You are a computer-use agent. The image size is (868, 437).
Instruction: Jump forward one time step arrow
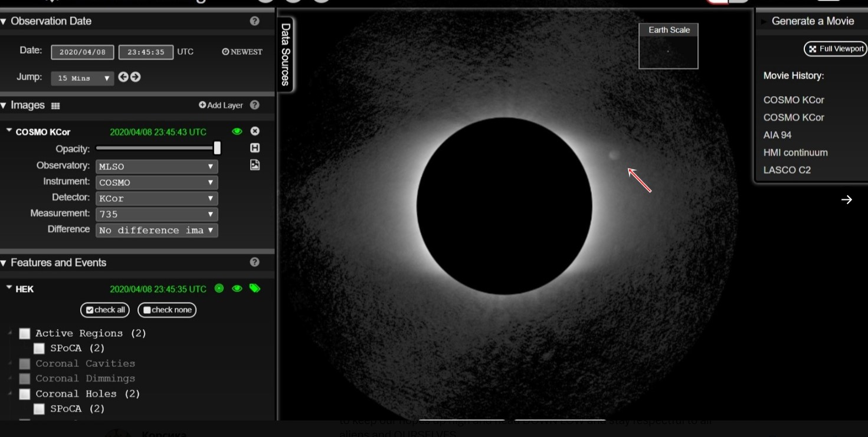pos(136,77)
